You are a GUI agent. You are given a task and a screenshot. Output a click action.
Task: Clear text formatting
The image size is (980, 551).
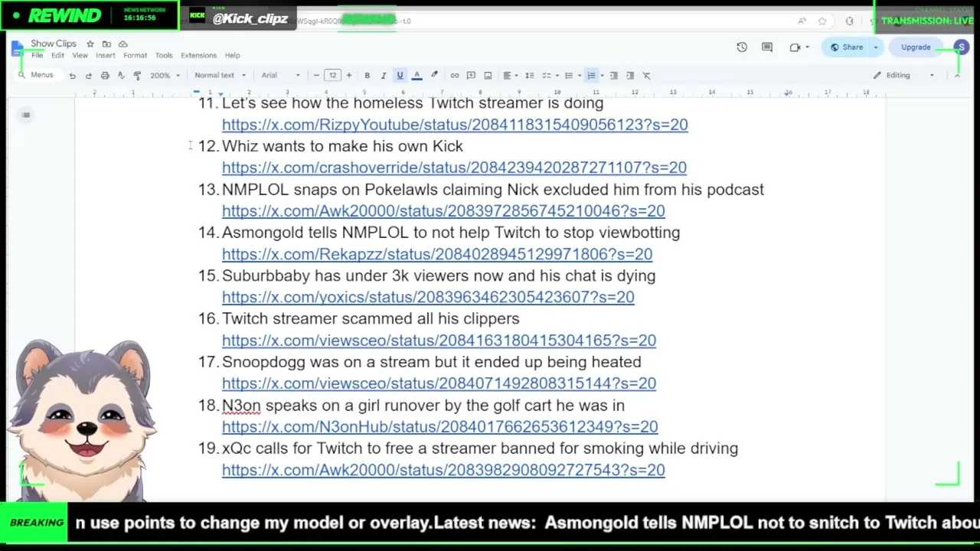[646, 75]
